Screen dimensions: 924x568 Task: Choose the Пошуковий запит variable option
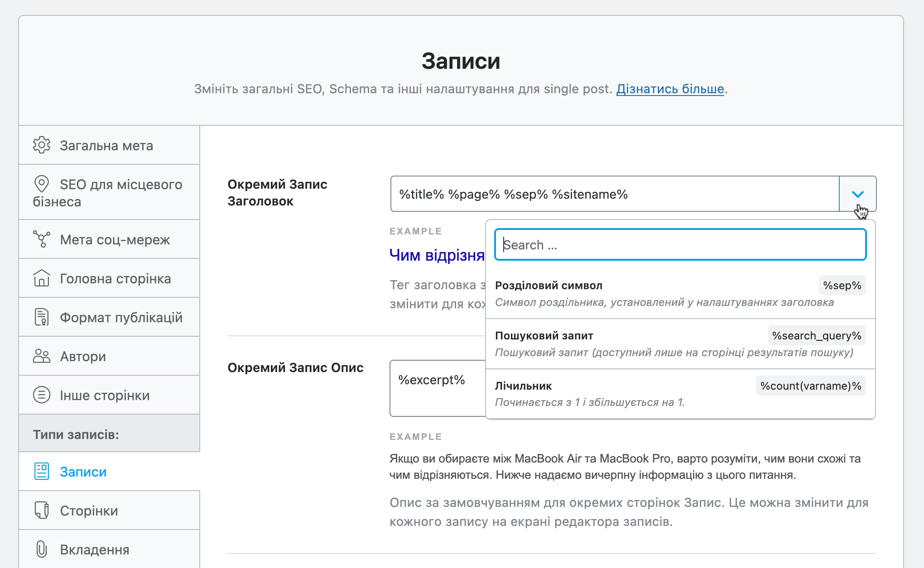point(680,344)
